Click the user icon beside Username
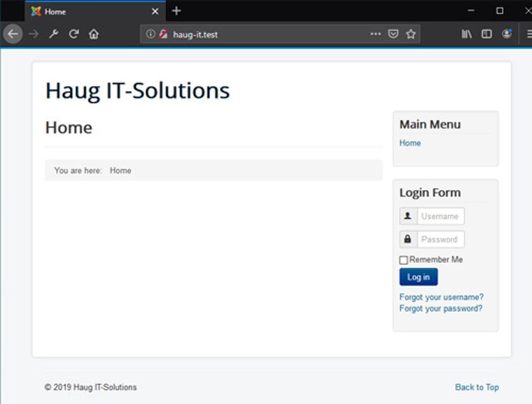Viewport: 532px width, 404px height. click(408, 217)
